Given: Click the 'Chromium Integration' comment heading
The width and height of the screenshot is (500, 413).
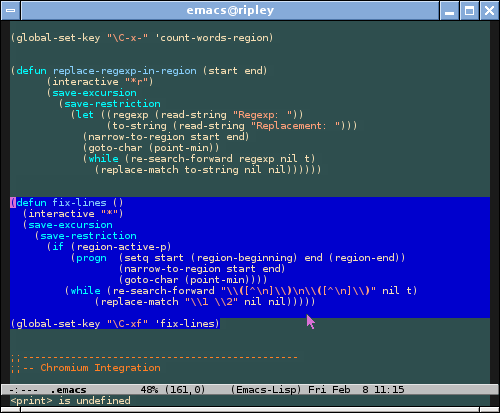Looking at the screenshot, I should click(100, 368).
